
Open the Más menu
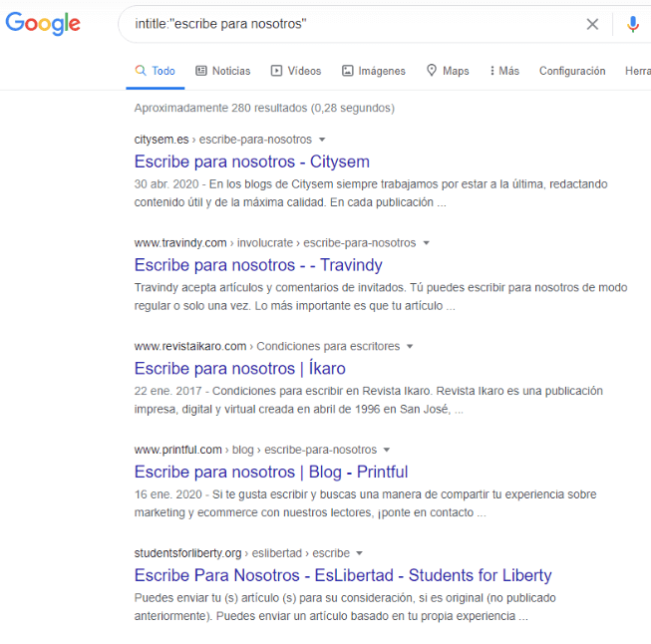click(504, 71)
